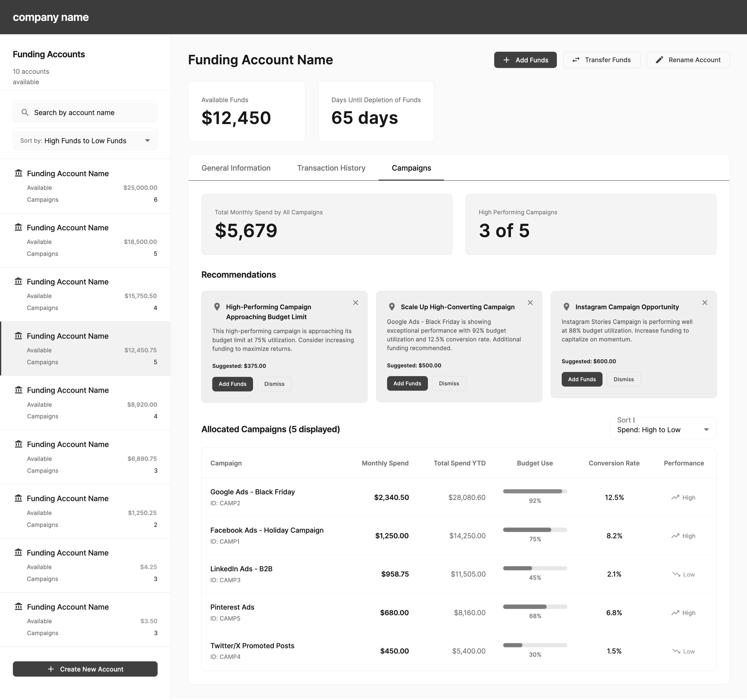
Task: Click the pencil icon on Rename Account
Action: [x=659, y=60]
